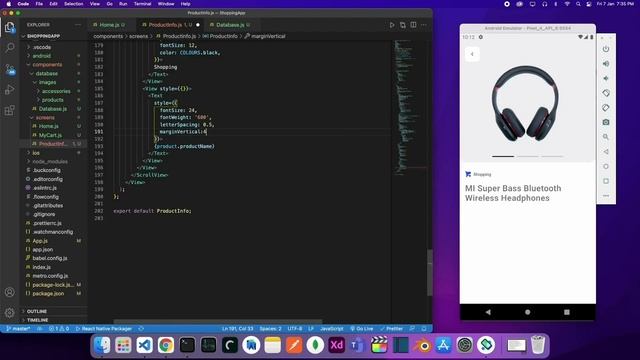Click the emulator sidebar Overview square

(606, 181)
